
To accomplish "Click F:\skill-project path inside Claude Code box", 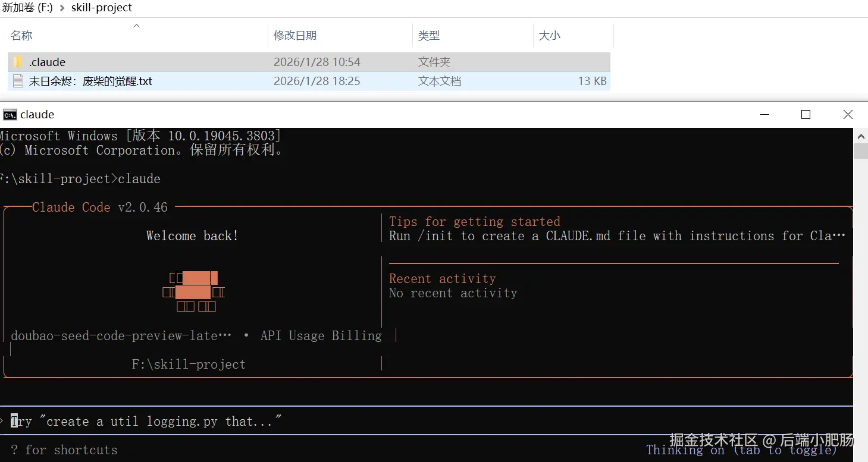I will pyautogui.click(x=189, y=364).
